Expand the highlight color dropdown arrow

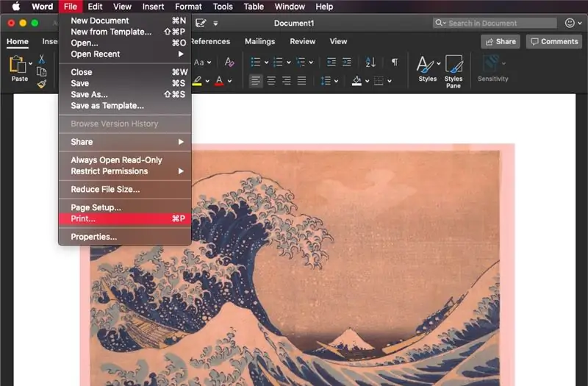pyautogui.click(x=207, y=81)
